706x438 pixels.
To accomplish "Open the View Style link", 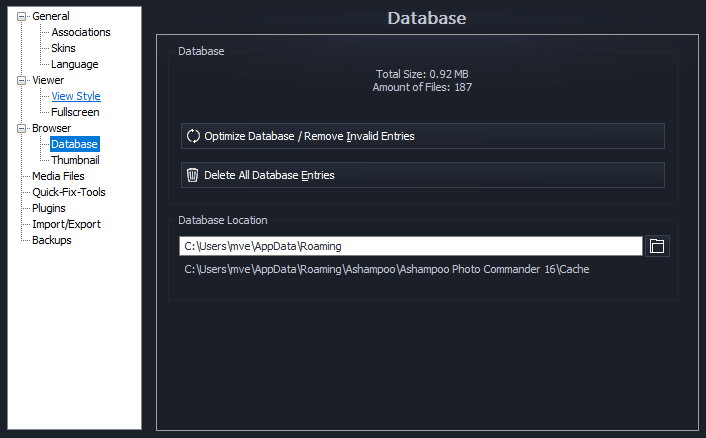I will point(76,96).
